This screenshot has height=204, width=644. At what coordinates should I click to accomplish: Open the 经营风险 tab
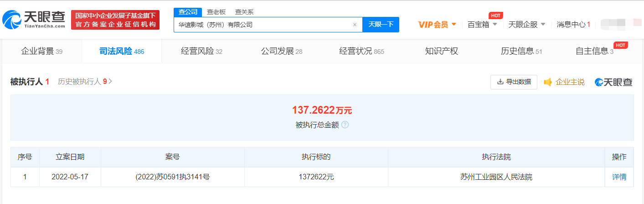click(x=201, y=51)
